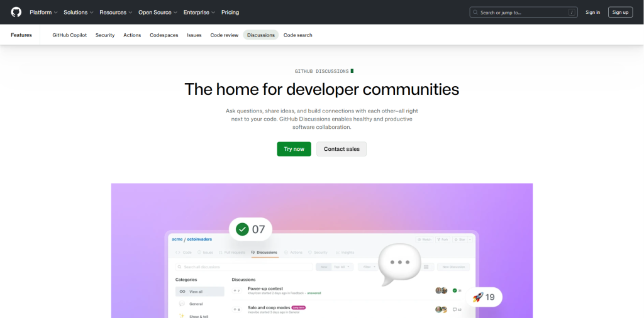
Task: Focus the Search or jump to field
Action: point(523,13)
